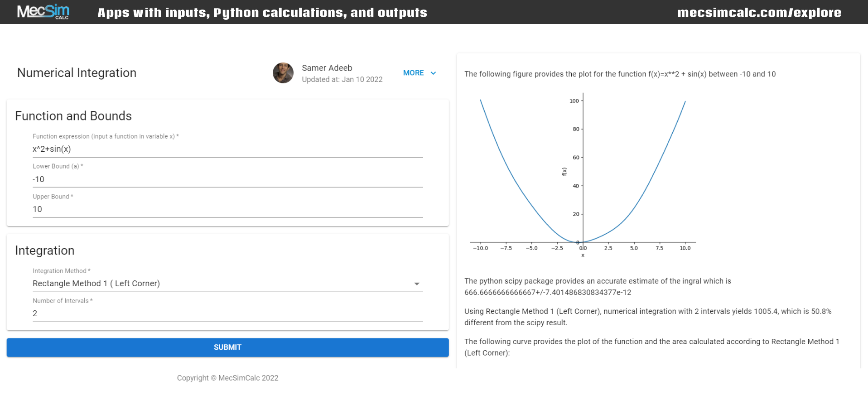This screenshot has width=868, height=419.
Task: Click the Function and Bounds section heading
Action: [x=73, y=116]
